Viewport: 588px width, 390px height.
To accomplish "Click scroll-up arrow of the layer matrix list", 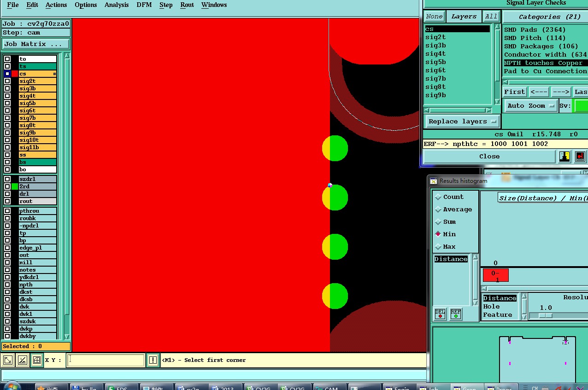I will point(67,56).
